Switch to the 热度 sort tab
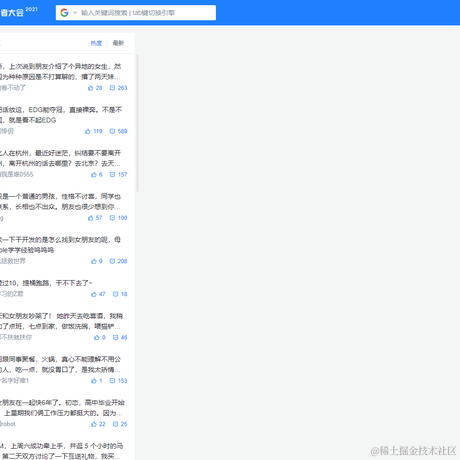460x460 pixels. coord(96,43)
